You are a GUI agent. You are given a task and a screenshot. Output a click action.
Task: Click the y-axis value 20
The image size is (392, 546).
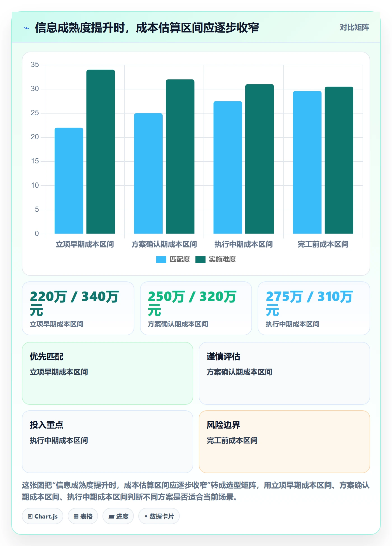(x=35, y=137)
